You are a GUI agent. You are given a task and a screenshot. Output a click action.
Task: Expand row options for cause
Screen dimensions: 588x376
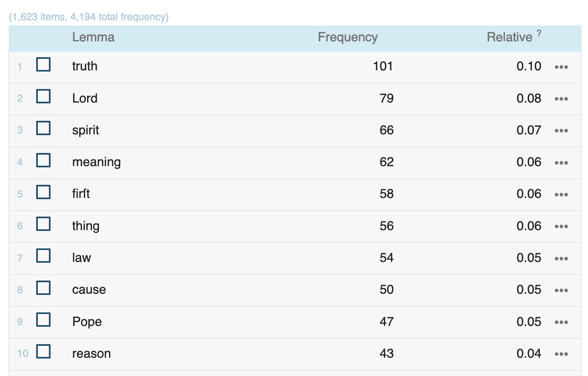tap(561, 290)
